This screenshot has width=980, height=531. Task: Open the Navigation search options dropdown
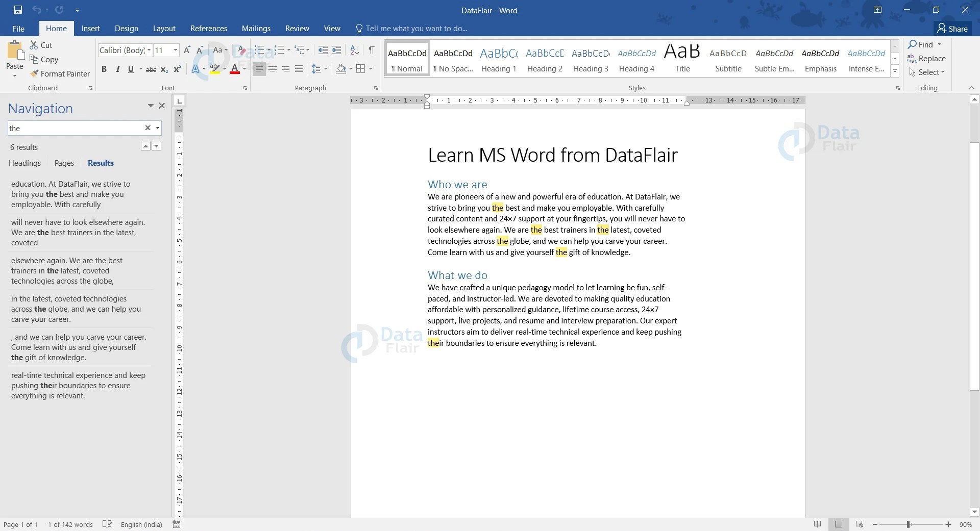158,128
